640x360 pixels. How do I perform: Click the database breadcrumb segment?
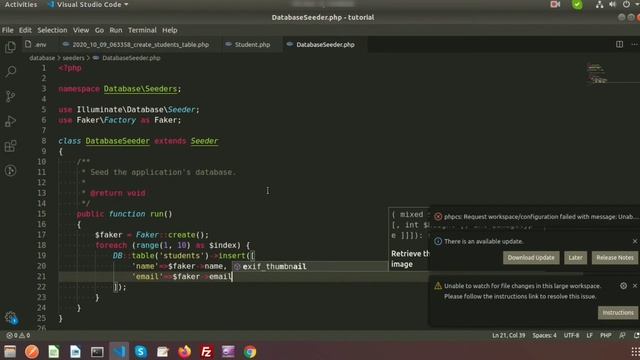tap(42, 58)
